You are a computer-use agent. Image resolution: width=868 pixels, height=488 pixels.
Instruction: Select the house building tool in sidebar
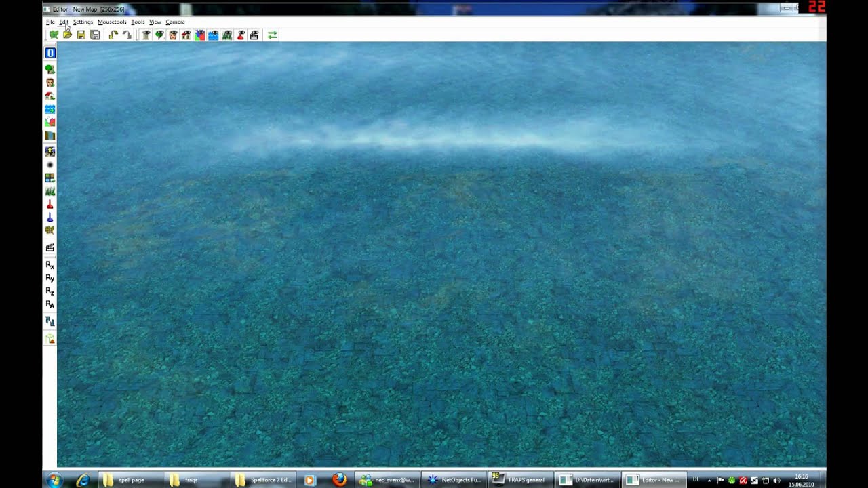click(50, 96)
